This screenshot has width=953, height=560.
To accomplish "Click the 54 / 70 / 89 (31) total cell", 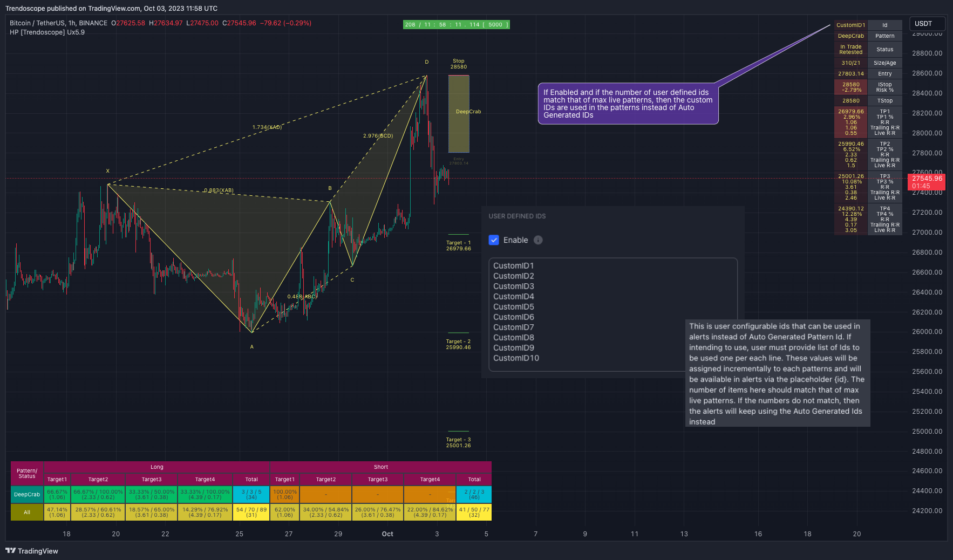I will (251, 513).
